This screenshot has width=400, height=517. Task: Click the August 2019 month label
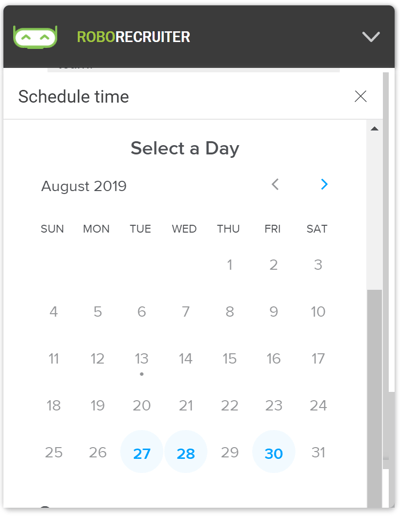coord(84,186)
